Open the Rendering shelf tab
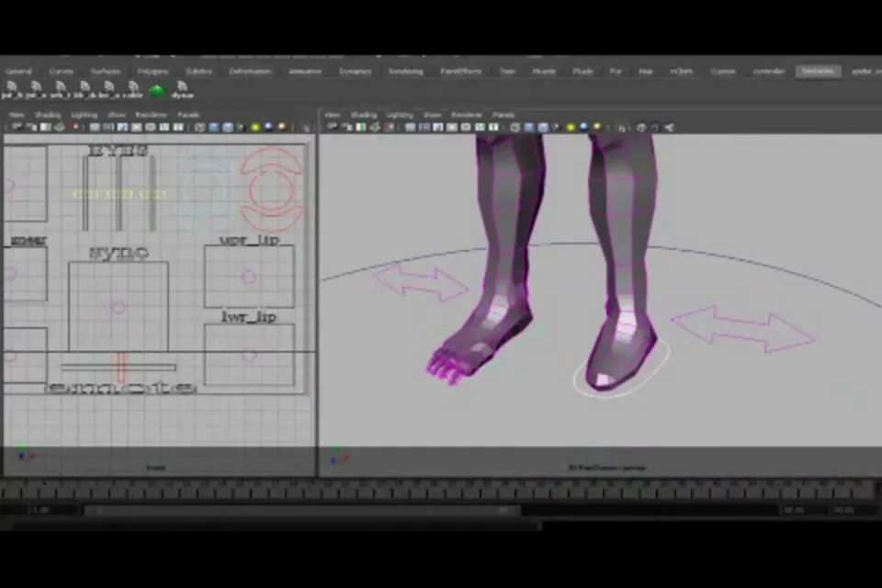 point(405,72)
